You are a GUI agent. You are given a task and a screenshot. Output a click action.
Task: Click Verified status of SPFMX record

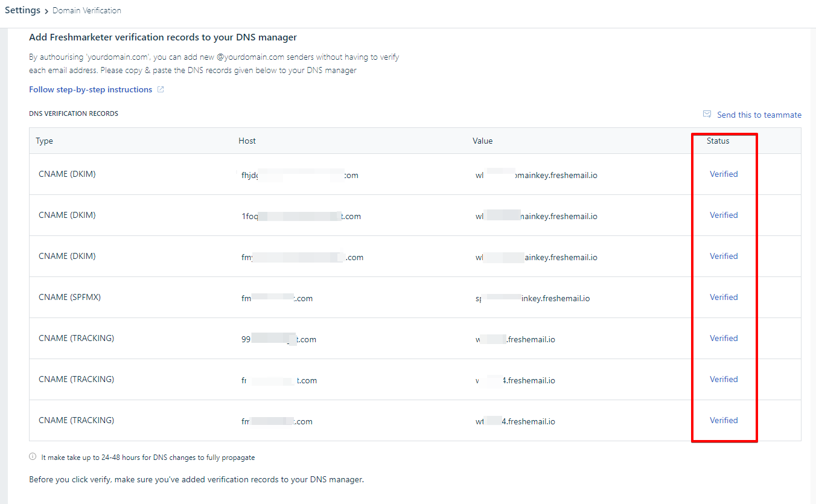724,297
